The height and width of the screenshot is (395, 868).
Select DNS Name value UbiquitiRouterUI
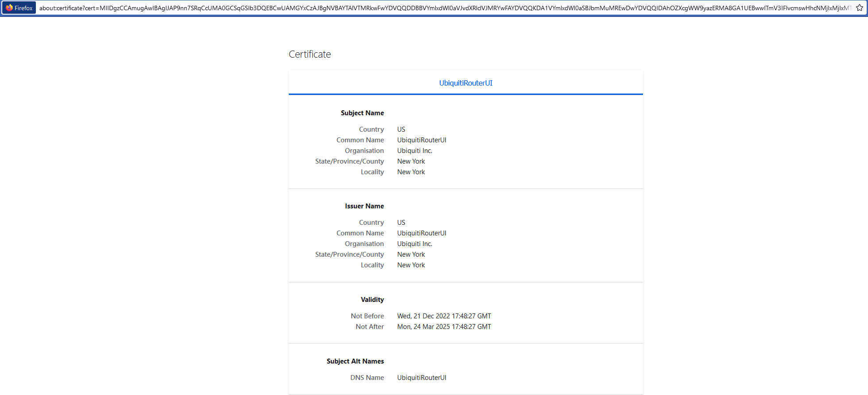422,378
